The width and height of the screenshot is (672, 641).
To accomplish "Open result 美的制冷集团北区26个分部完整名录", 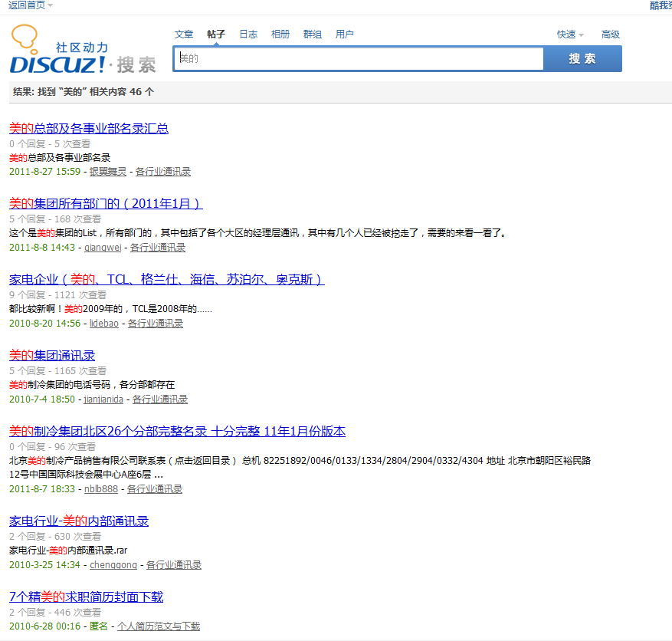I will 178,432.
